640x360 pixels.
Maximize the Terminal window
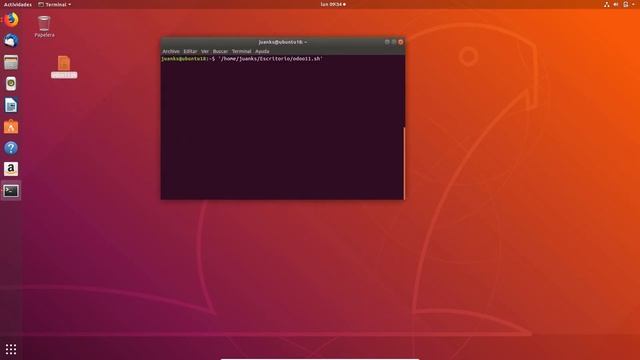click(x=394, y=42)
